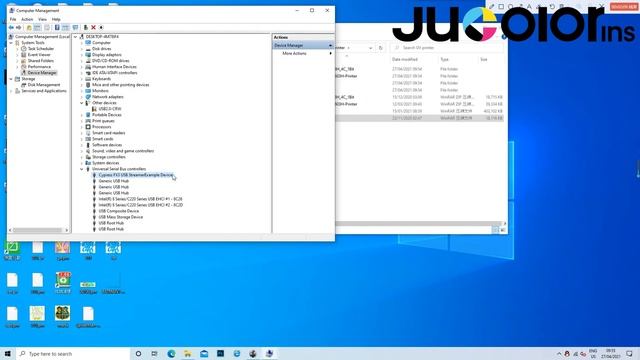The height and width of the screenshot is (360, 640).
Task: Click Device Manager header in Actions pane
Action: pyautogui.click(x=303, y=45)
